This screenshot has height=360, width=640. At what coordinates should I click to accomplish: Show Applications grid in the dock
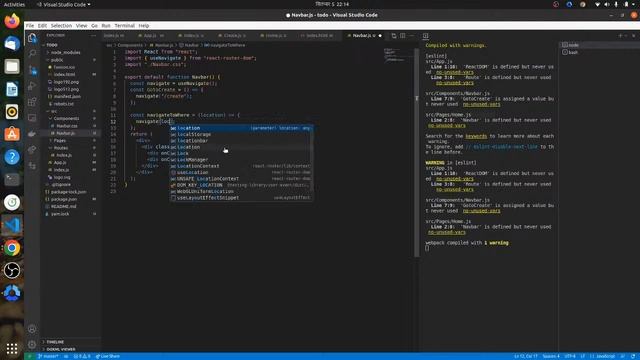[12, 349]
